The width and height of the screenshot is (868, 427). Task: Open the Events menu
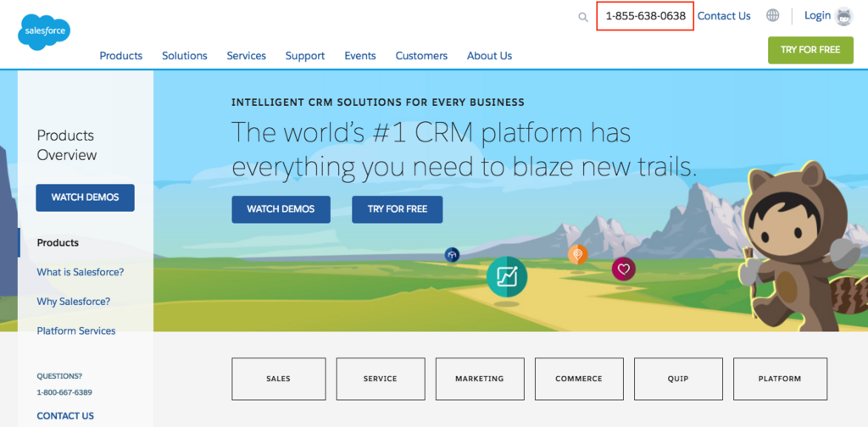(359, 56)
